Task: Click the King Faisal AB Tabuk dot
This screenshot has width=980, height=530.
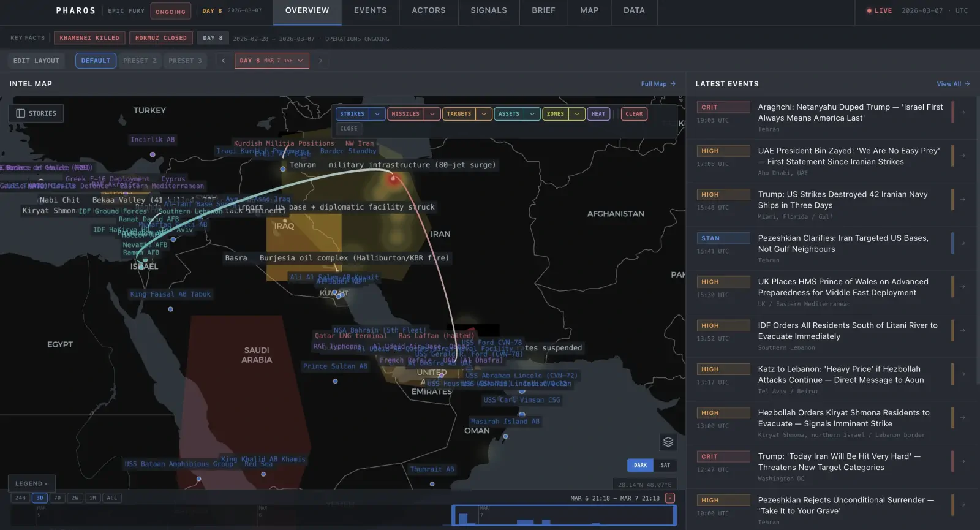Action: pos(170,309)
